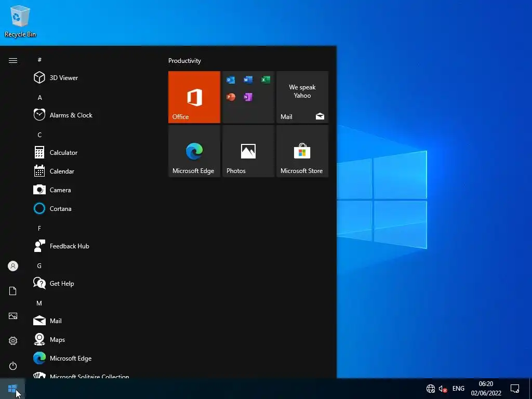
Task: Open Alarms & Clock app
Action: 95,115
